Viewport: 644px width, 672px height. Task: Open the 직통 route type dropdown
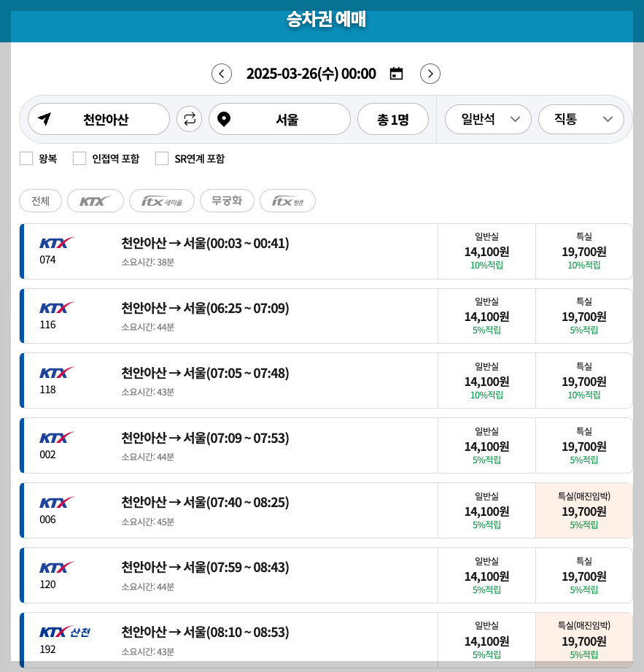[x=581, y=119]
